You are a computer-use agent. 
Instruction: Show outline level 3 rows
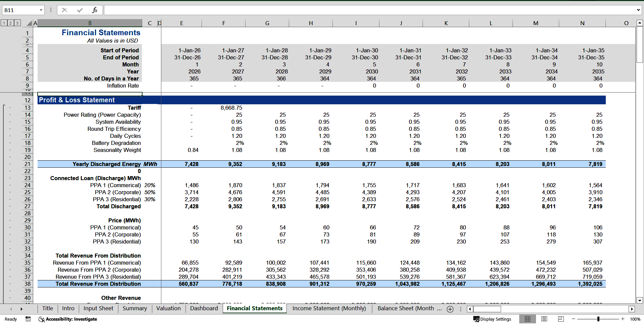tap(17, 23)
